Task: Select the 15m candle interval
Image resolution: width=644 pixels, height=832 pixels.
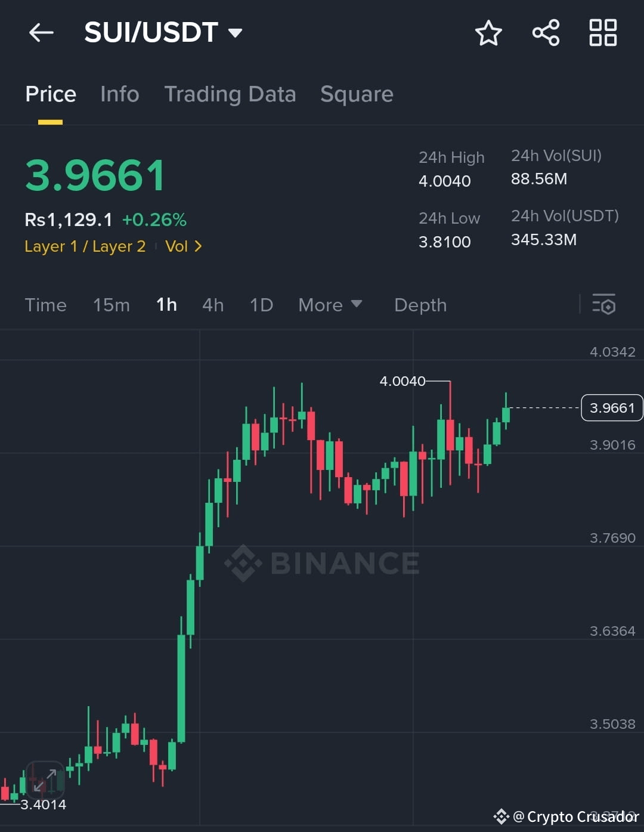Action: 111,305
